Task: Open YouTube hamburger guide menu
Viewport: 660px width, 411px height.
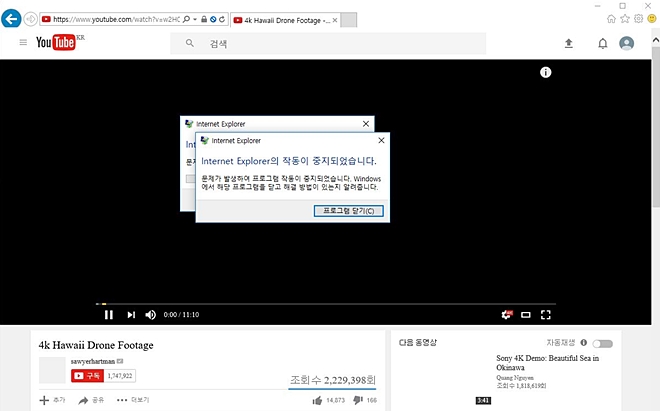Action: click(x=23, y=43)
